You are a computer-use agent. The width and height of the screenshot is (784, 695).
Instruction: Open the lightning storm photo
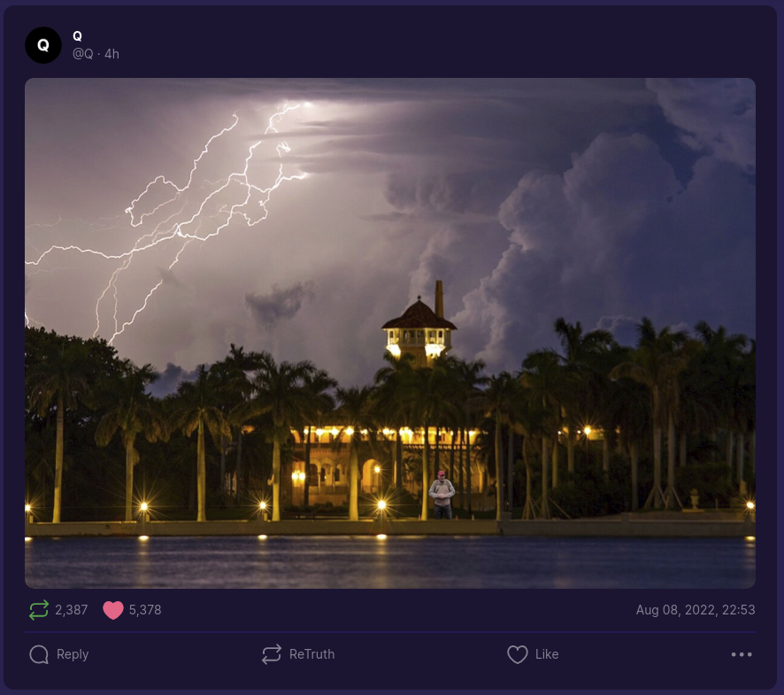pyautogui.click(x=390, y=333)
